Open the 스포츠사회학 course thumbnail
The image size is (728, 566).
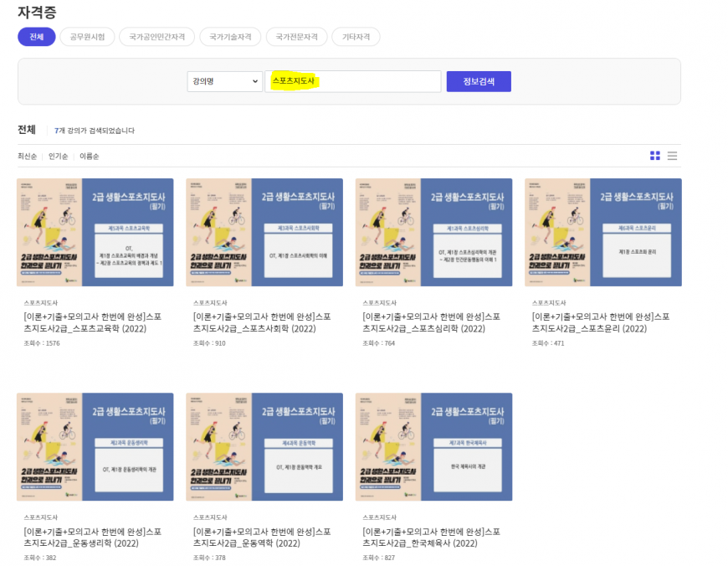[x=264, y=232]
